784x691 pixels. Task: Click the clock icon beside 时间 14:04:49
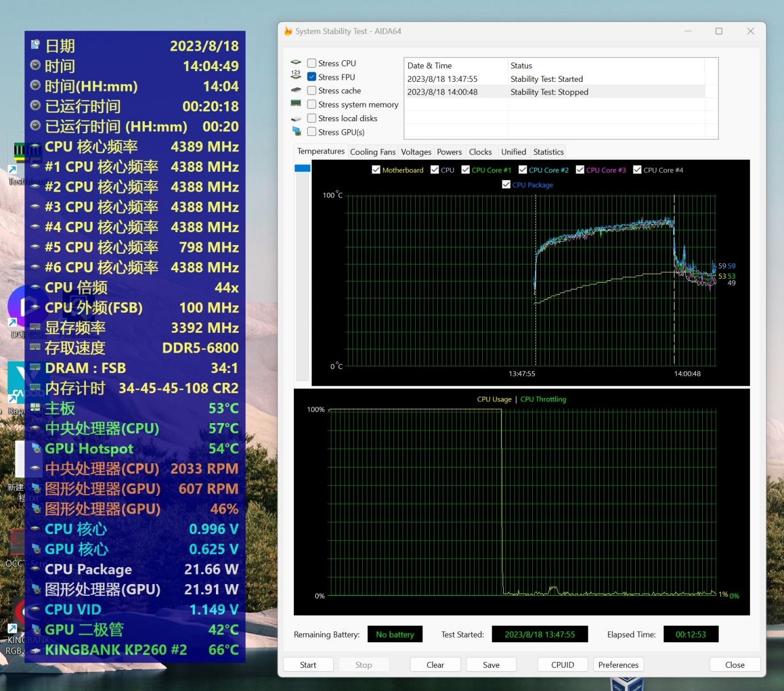point(35,65)
